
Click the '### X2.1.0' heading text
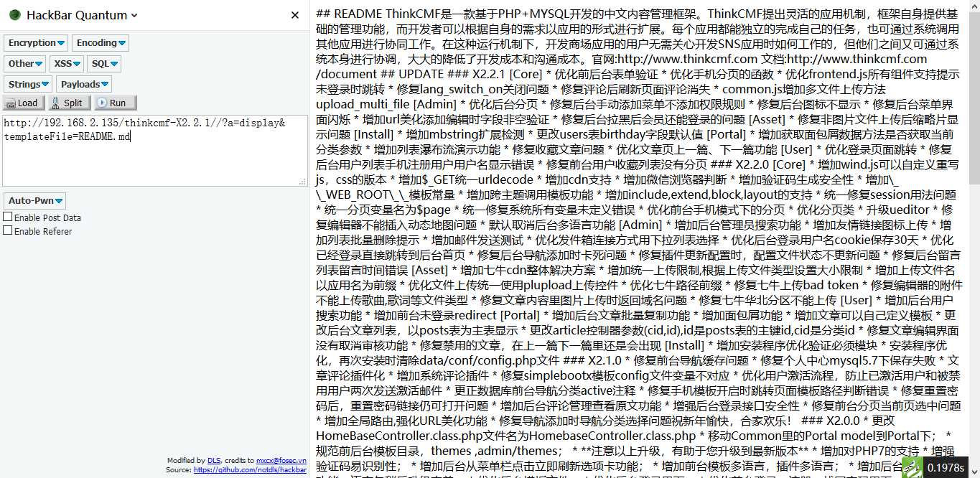point(592,360)
